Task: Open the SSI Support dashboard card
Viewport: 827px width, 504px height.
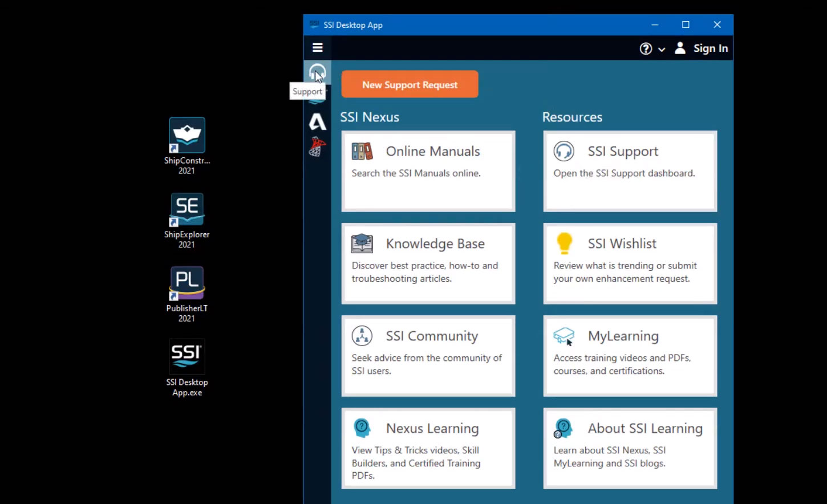Action: point(630,171)
